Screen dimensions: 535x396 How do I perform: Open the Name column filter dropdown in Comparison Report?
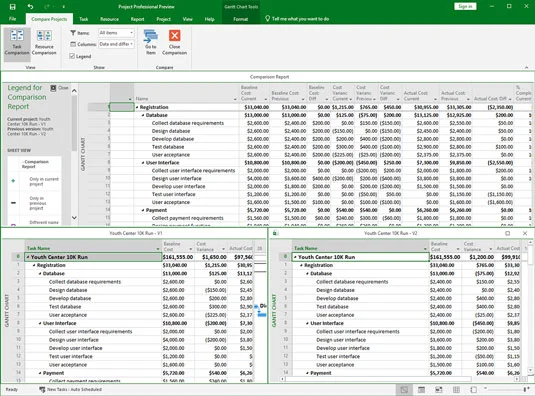235,99
